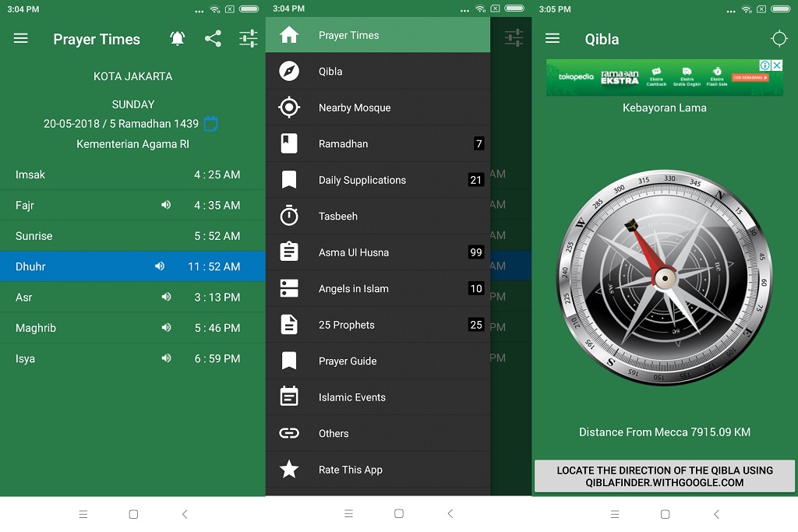Image resolution: width=798 pixels, height=532 pixels.
Task: Open Prayer Times in the drawer menu
Action: click(x=378, y=35)
